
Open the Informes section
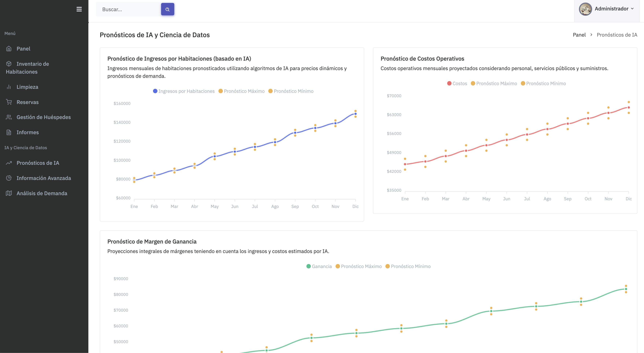(x=27, y=132)
